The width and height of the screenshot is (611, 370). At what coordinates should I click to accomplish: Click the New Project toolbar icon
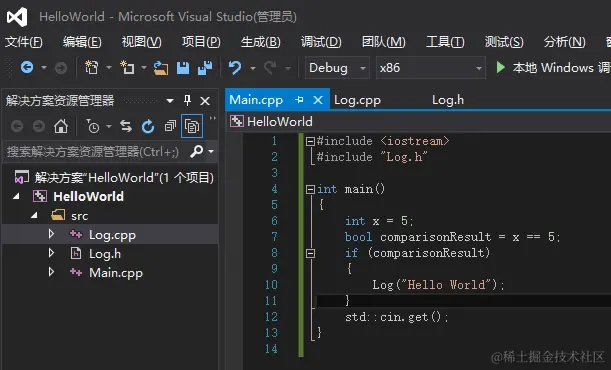92,68
